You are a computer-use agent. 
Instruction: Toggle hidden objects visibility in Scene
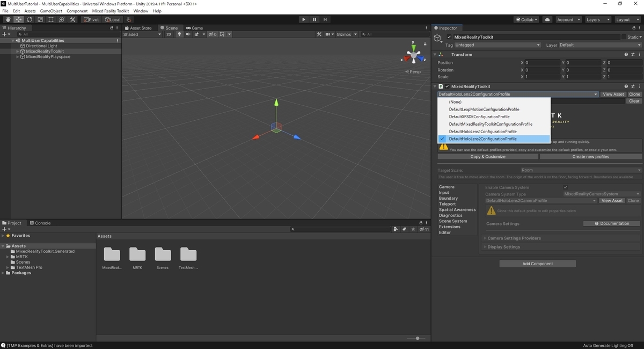tap(213, 34)
